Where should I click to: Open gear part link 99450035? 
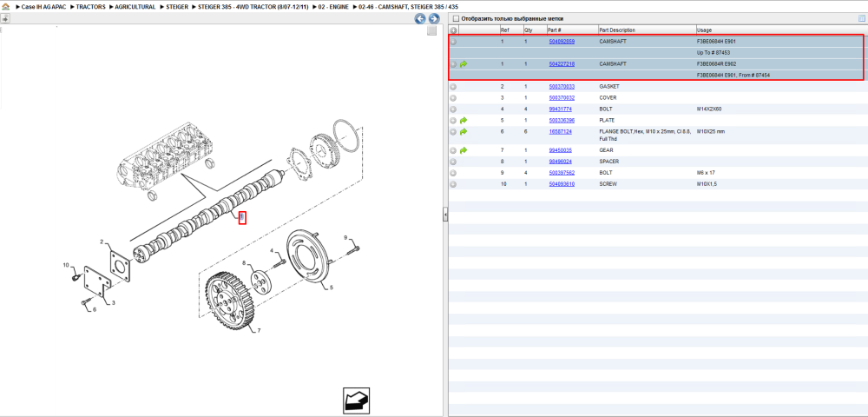pos(560,150)
